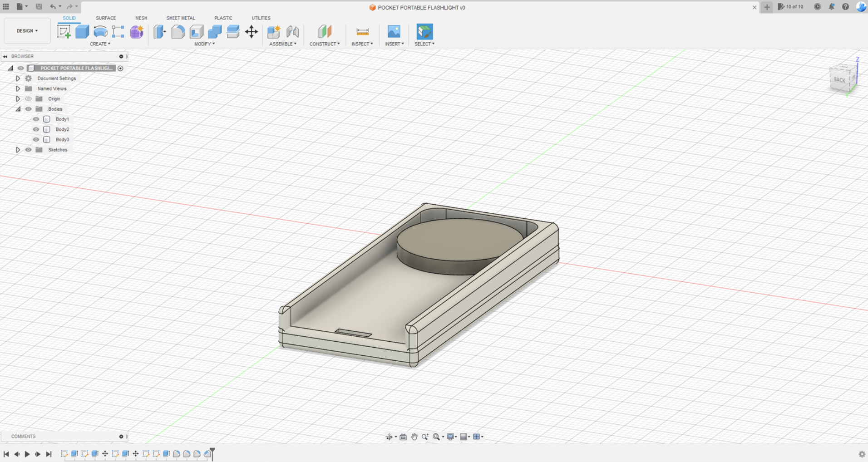Hide Body2 using its eye icon
Viewport: 868px width, 462px height.
click(36, 129)
